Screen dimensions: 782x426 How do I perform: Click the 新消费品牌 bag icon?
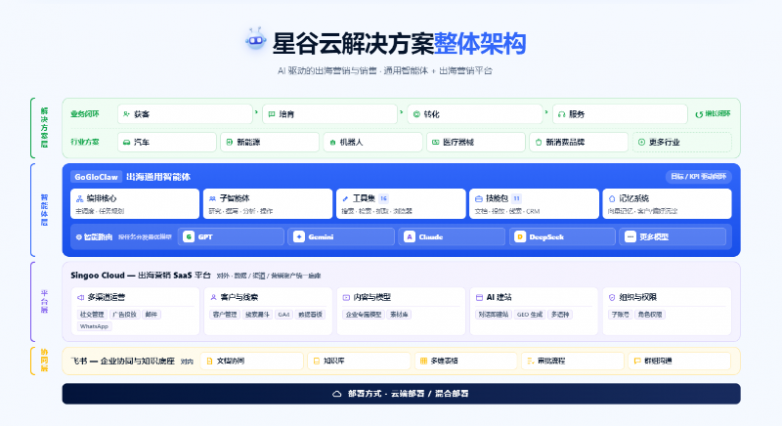(539, 142)
